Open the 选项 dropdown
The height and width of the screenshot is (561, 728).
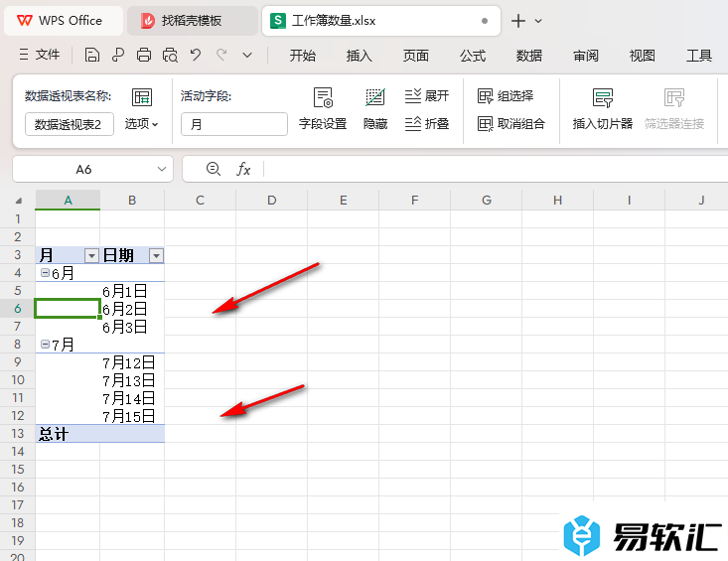[x=142, y=124]
